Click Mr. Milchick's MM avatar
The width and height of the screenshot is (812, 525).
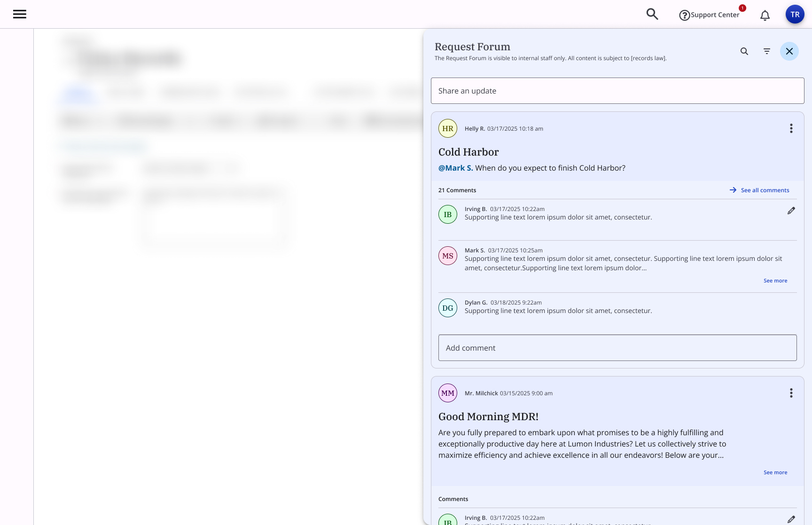coord(448,393)
